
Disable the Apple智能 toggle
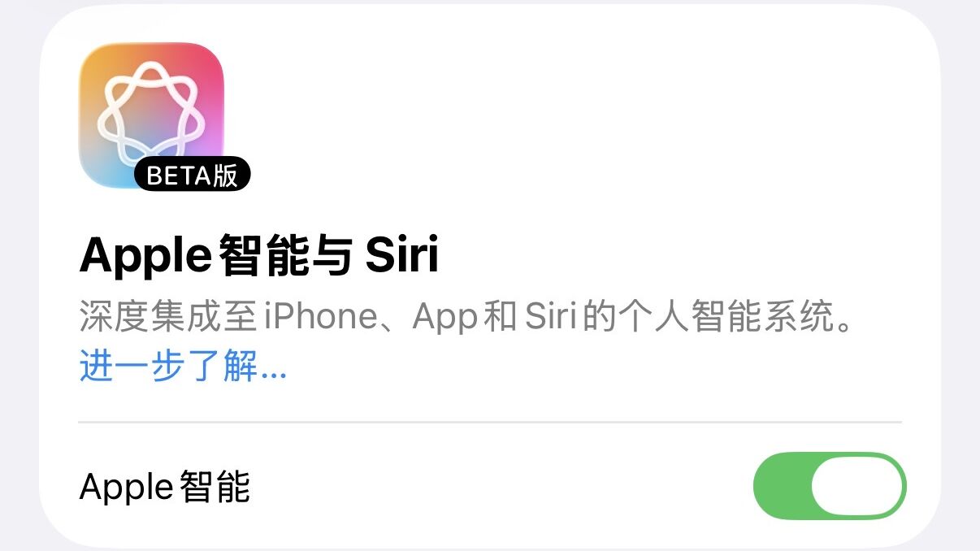tap(830, 486)
